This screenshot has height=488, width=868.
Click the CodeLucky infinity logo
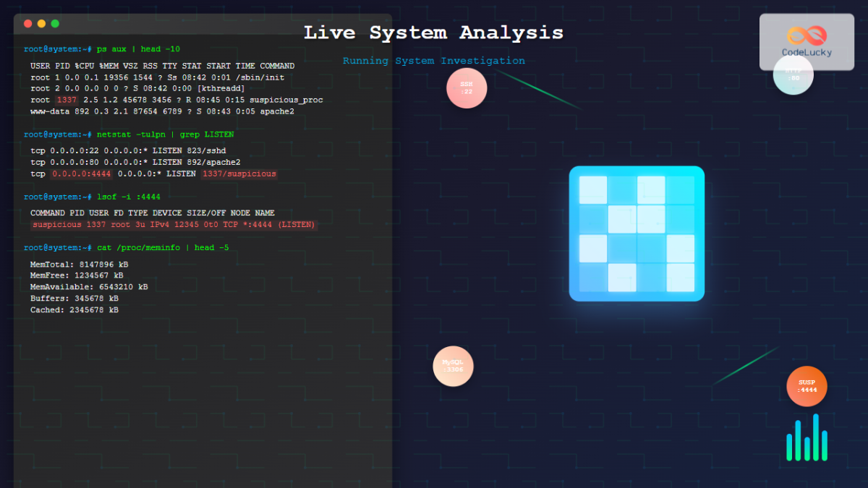pos(805,36)
